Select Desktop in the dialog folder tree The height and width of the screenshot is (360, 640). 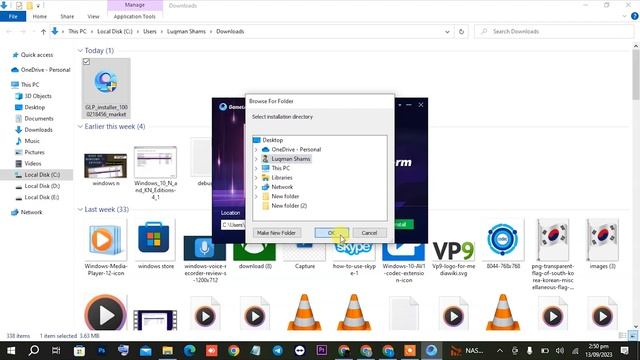pyautogui.click(x=272, y=140)
